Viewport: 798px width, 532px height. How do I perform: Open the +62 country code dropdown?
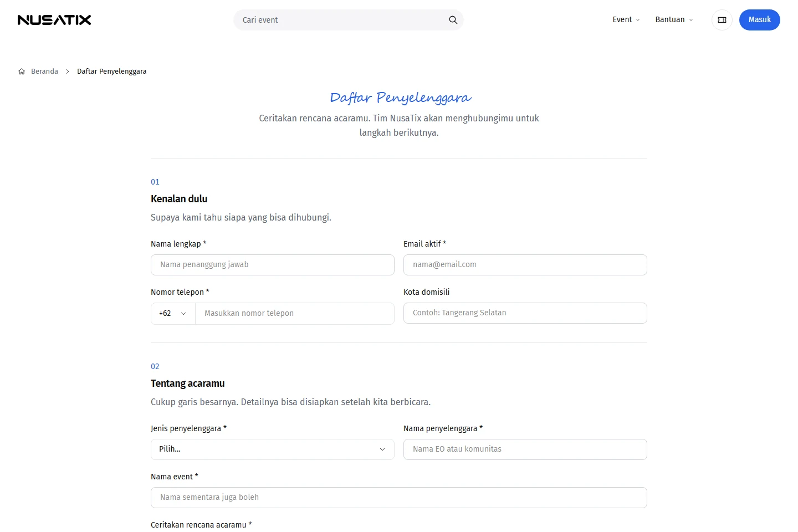click(x=173, y=314)
